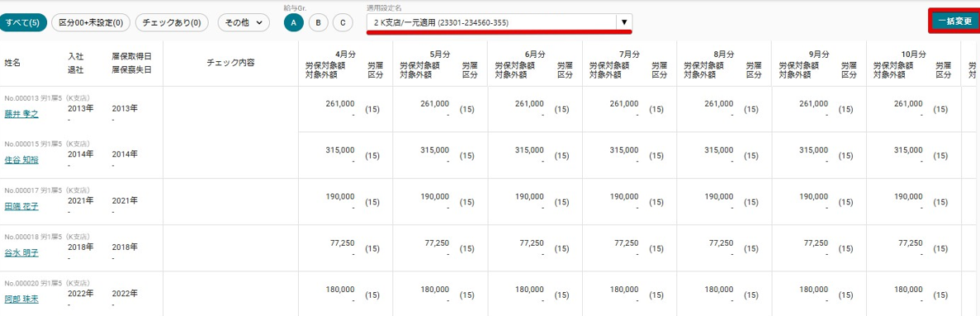Toggle salary group A
Viewport: 980px width, 316px height.
click(x=294, y=23)
